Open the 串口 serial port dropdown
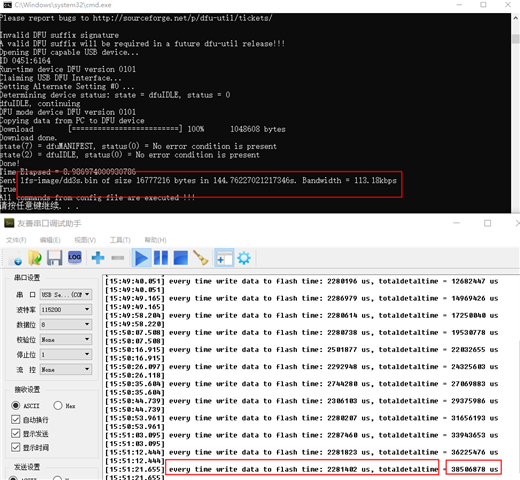 (66, 294)
